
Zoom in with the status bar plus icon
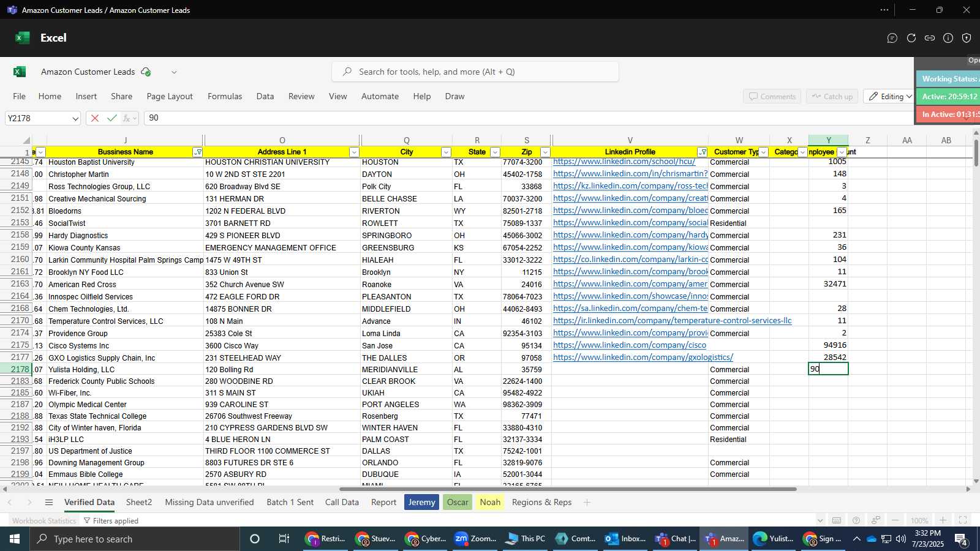tap(943, 520)
